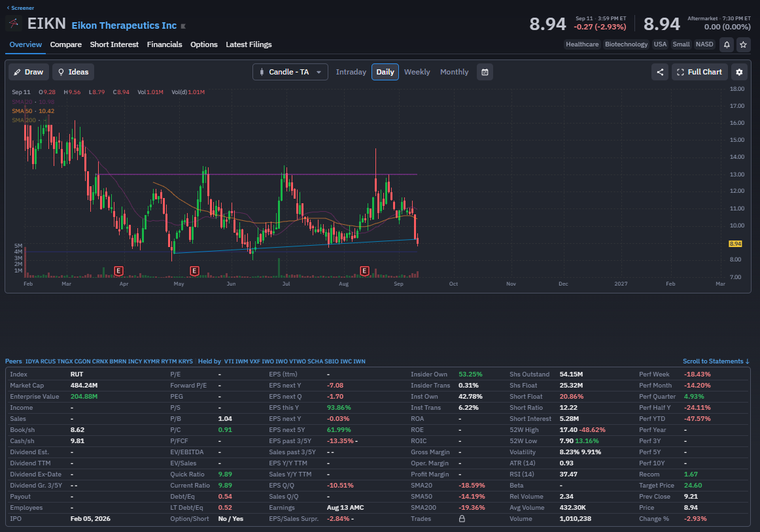Open Full Chart view
This screenshot has width=760, height=532.
(x=699, y=72)
